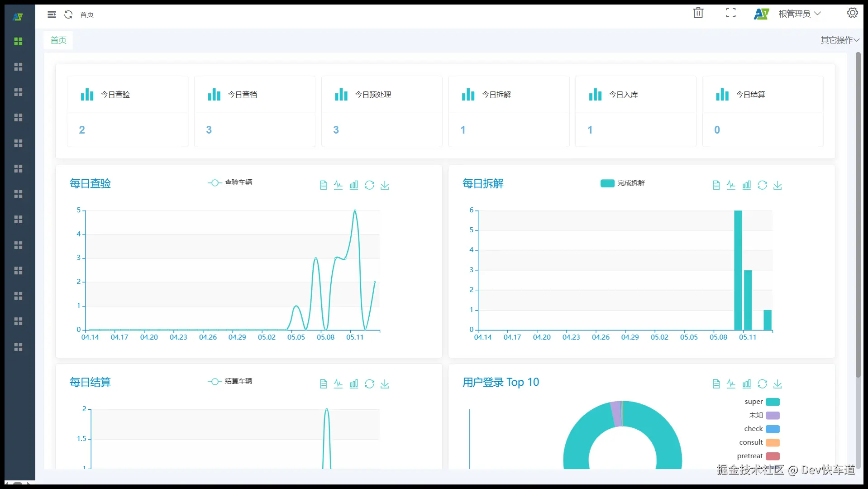
Task: Open the 今日预处理 stat card
Action: (x=382, y=111)
